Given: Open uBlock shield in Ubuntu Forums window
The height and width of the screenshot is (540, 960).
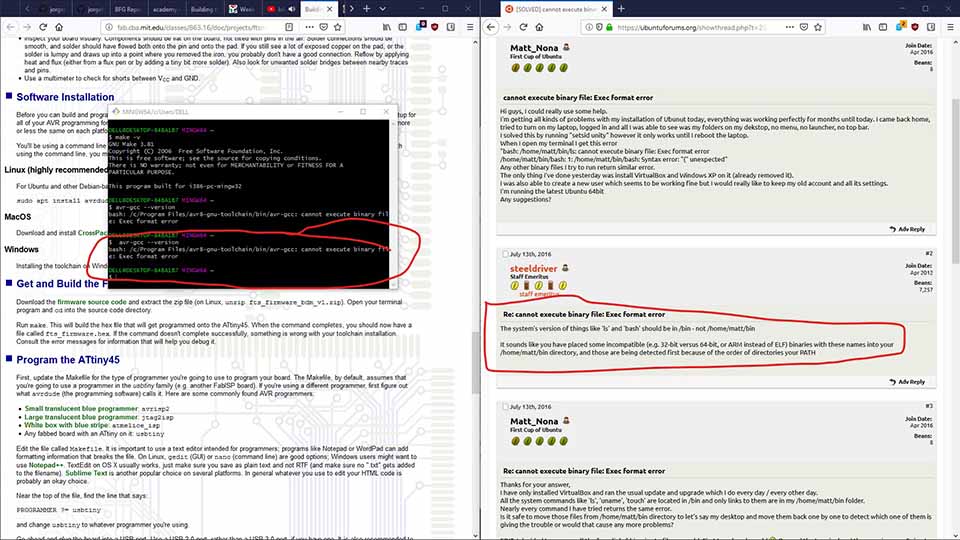Looking at the screenshot, I should (915, 27).
